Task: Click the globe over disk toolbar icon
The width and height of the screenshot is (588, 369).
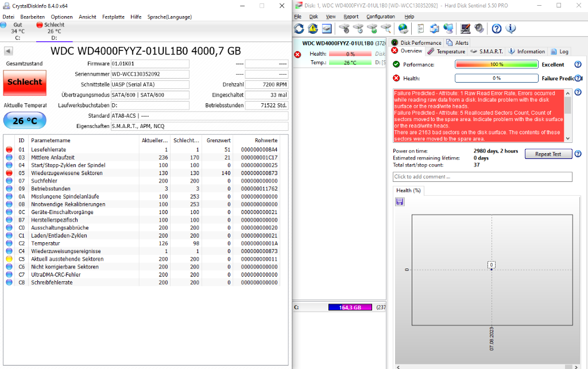Action: click(x=403, y=29)
